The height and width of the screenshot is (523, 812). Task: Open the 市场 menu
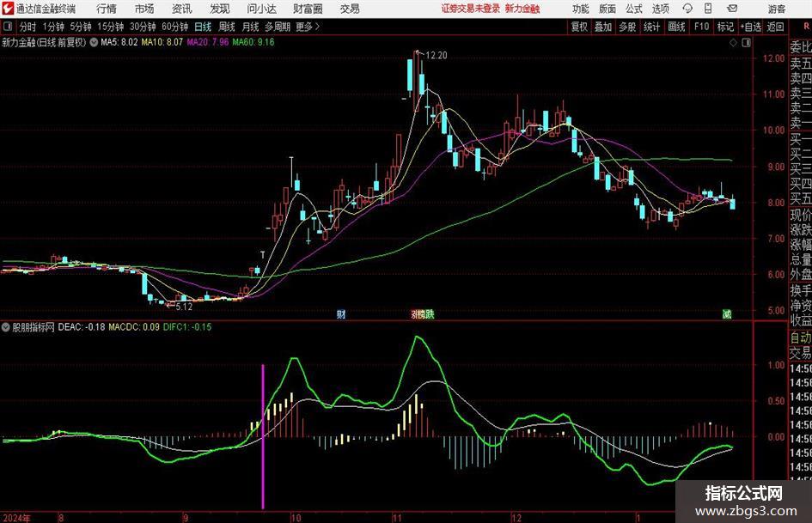144,9
